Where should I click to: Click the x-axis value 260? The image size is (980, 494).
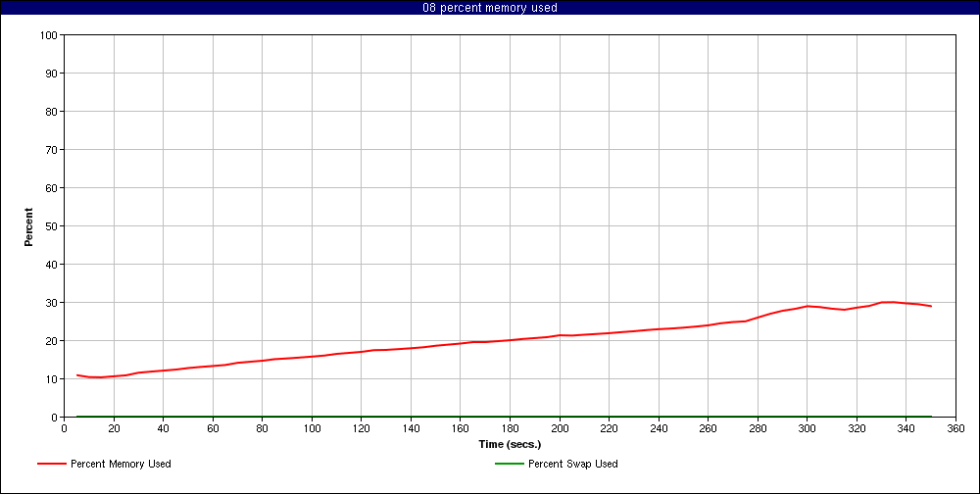[709, 428]
